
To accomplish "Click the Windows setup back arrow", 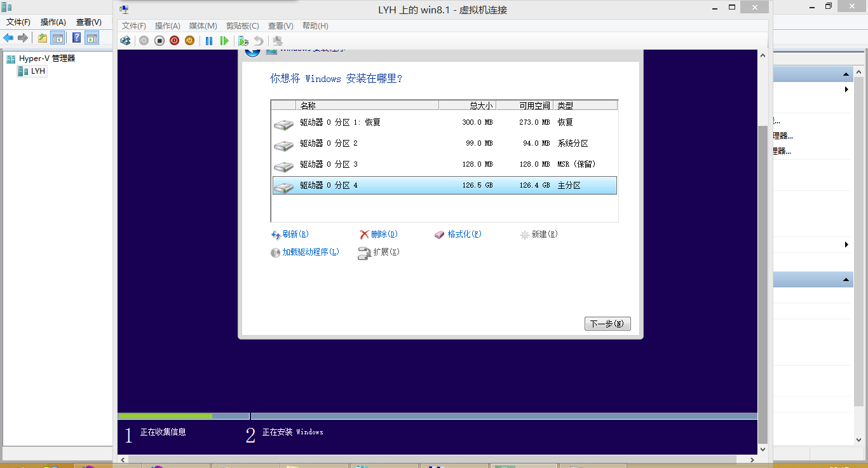I will coord(252,51).
